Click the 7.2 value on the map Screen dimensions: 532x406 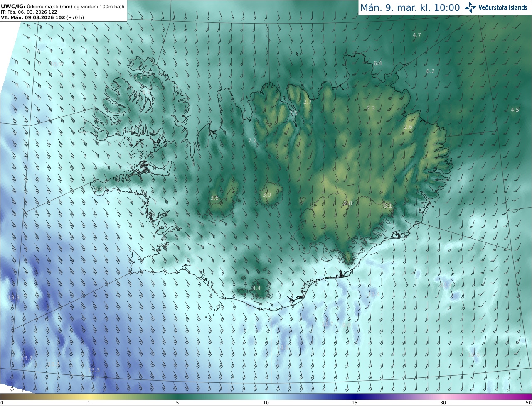(252, 141)
